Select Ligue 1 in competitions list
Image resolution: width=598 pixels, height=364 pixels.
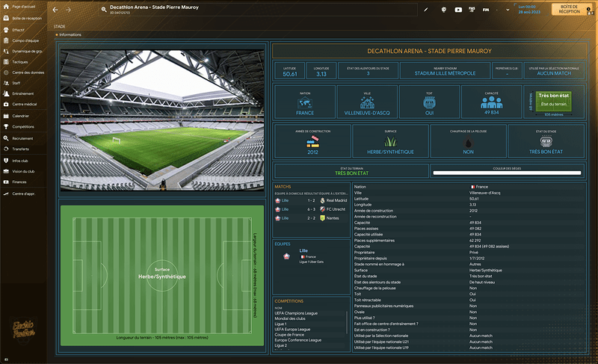(x=280, y=324)
